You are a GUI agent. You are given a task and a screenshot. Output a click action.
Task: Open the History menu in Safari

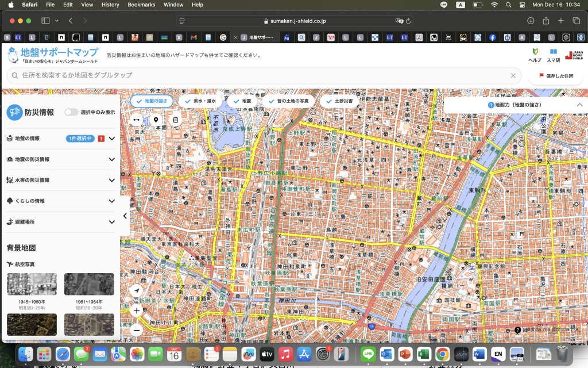(110, 5)
